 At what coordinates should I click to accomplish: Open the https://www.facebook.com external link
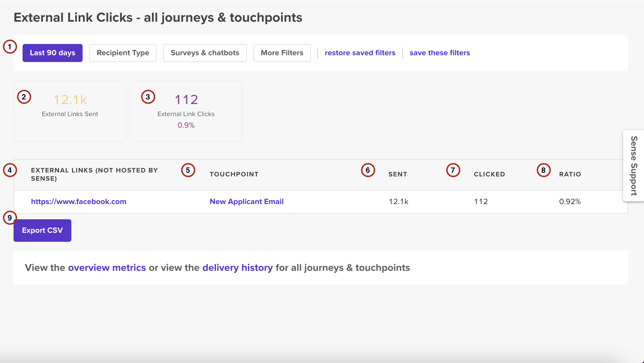(x=79, y=201)
